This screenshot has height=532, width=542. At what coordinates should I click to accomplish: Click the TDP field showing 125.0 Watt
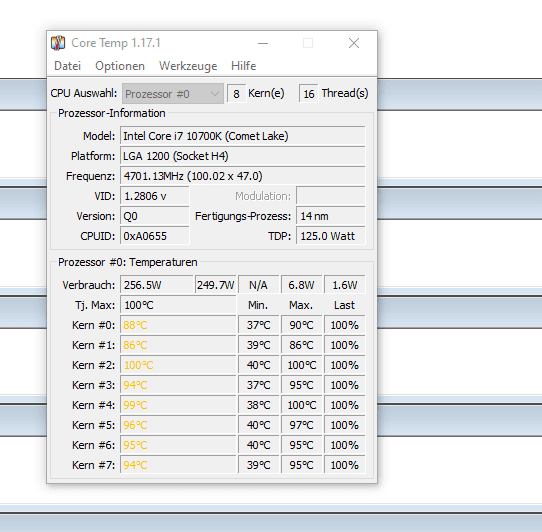pyautogui.click(x=330, y=236)
